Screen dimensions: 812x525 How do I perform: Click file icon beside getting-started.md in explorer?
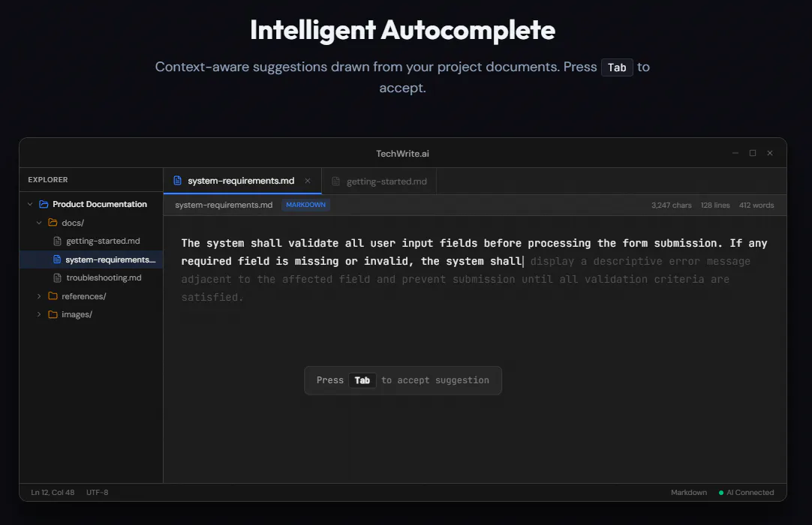pos(58,241)
